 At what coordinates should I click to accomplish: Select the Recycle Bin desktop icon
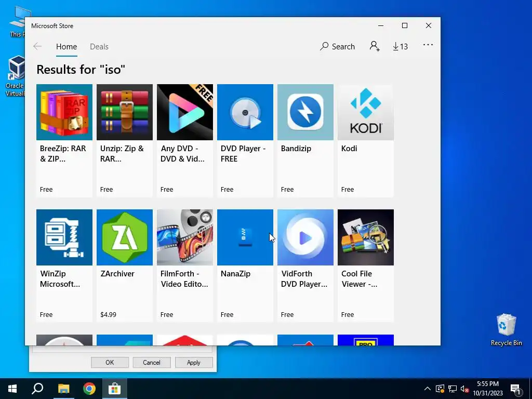pos(506,329)
